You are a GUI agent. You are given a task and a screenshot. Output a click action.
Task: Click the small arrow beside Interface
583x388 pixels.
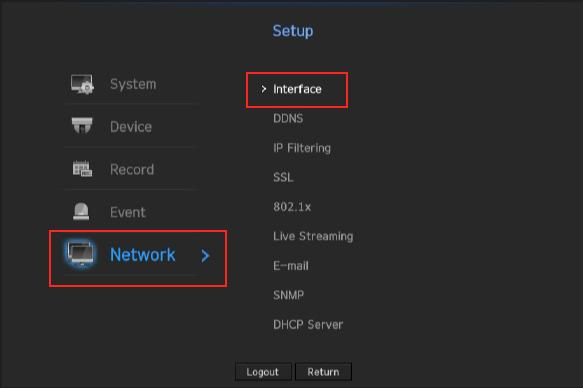pyautogui.click(x=264, y=89)
